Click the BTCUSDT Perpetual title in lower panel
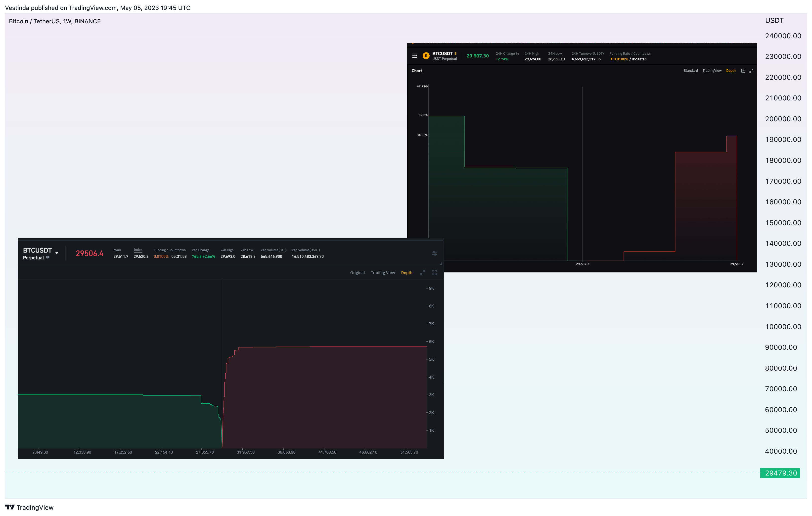The image size is (812, 516). (37, 254)
